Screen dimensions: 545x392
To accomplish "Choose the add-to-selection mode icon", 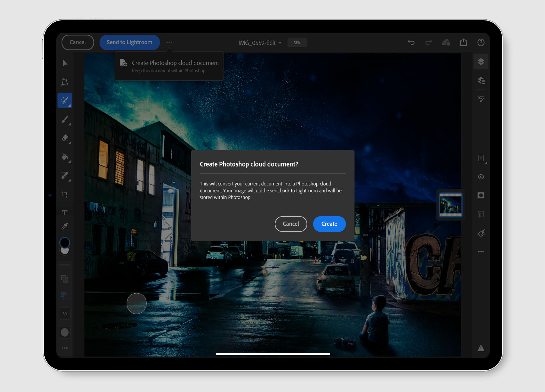I will (65, 278).
